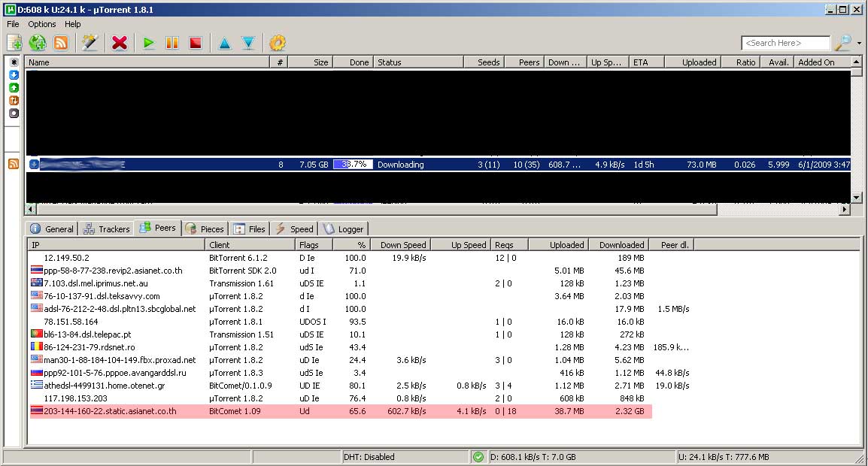868x466 pixels.
Task: Sort torrents by Name column header
Action: pos(147,62)
